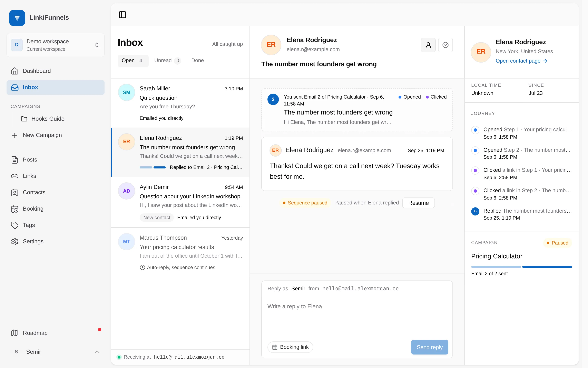Select Inbox in the sidebar
Screen dimensions: 588x368
(55, 87)
